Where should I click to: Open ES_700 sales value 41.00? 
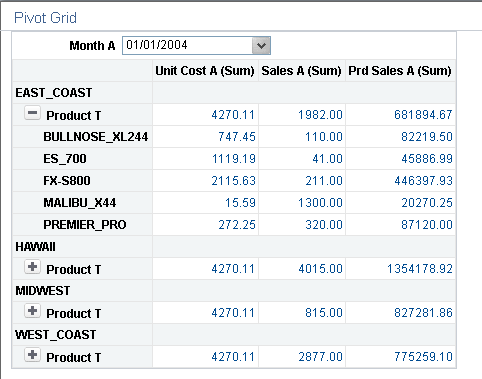[327, 159]
